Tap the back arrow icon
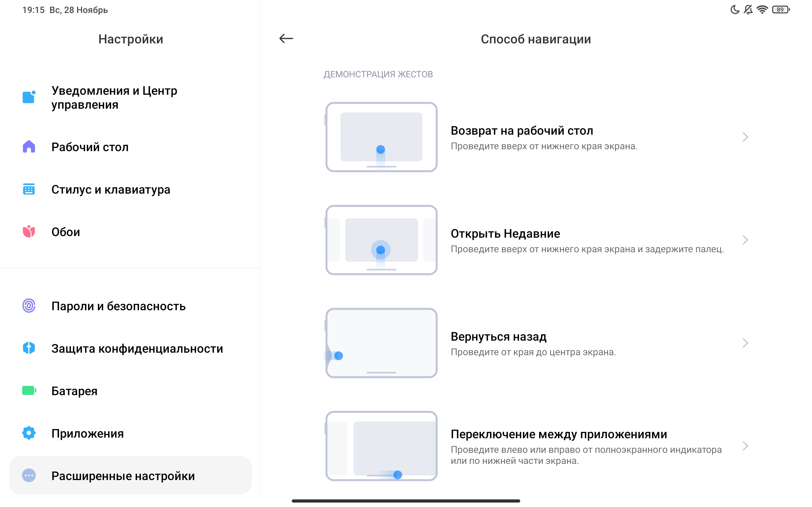 click(286, 39)
